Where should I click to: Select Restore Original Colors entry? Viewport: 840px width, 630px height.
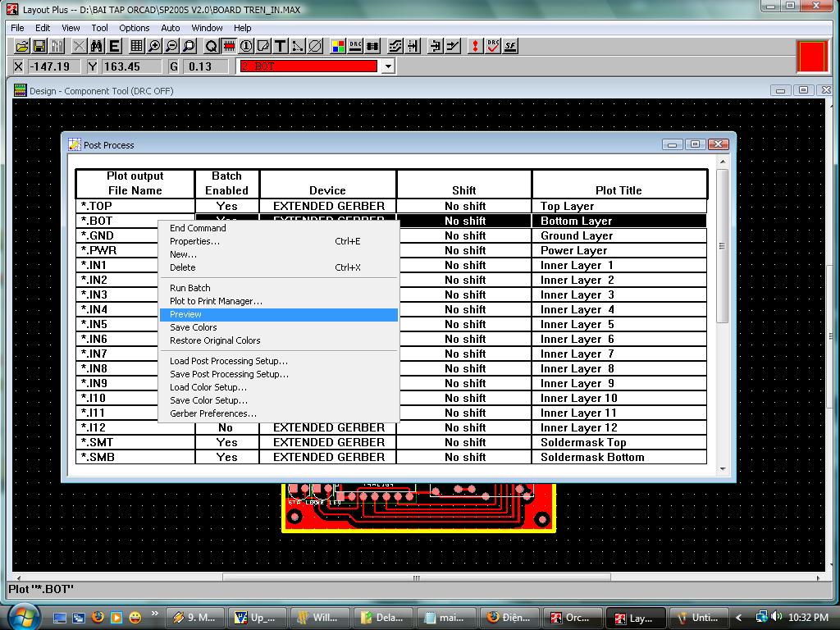click(279, 340)
